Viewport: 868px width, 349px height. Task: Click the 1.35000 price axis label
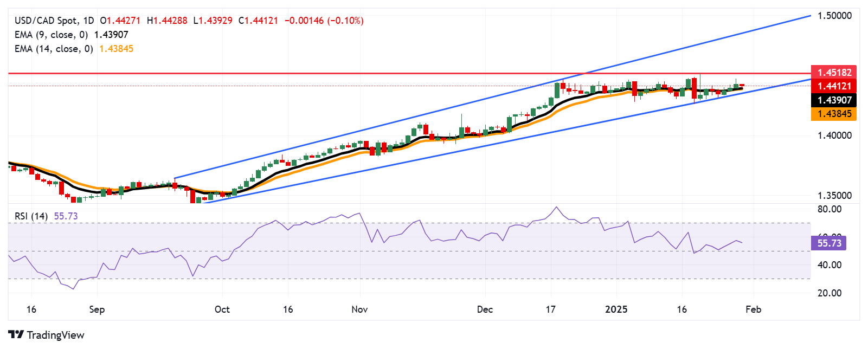point(834,196)
